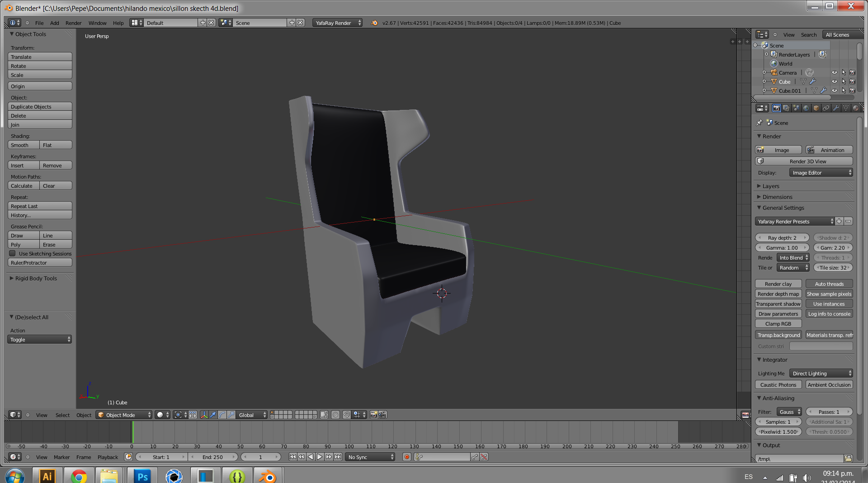Click the pin icon beside Scene breadcrumb
This screenshot has width=868, height=483.
pos(759,123)
